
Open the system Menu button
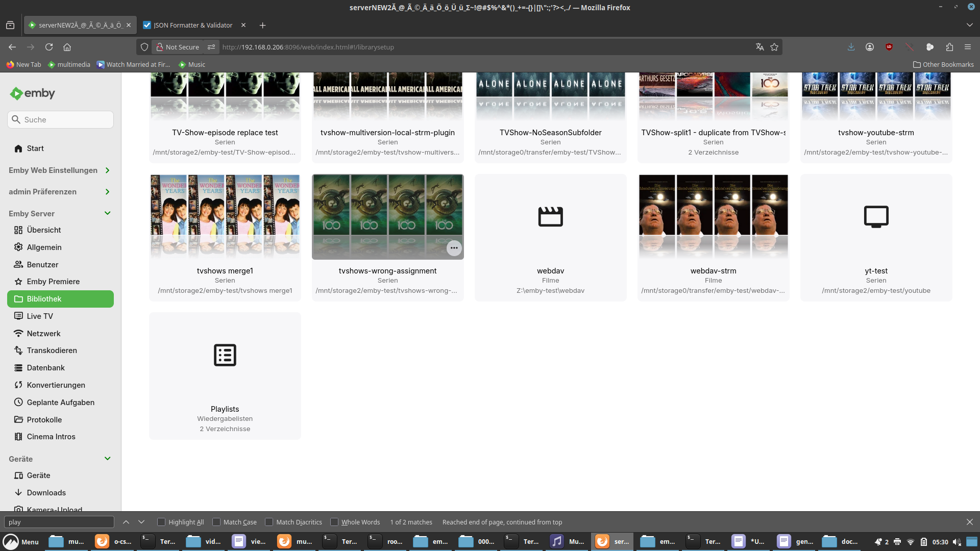click(21, 541)
